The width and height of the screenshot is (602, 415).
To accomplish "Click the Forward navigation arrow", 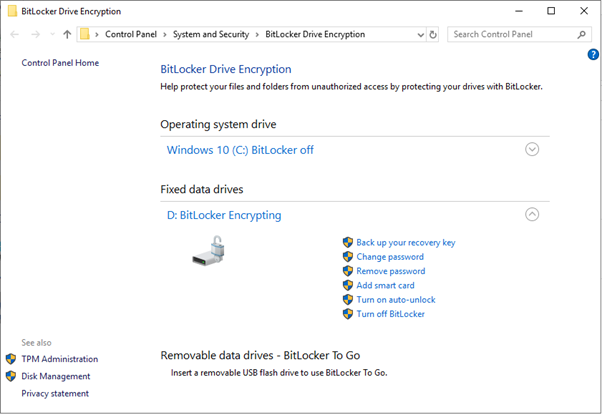I will pos(35,35).
